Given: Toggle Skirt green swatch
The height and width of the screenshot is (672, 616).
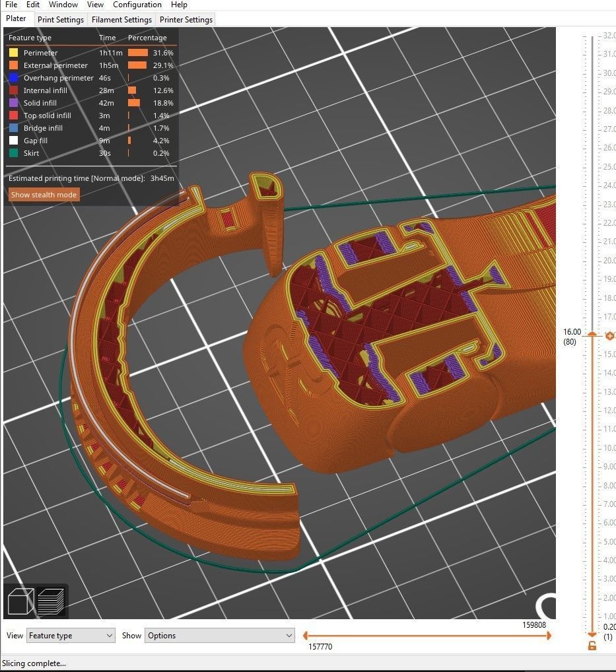Looking at the screenshot, I should [x=14, y=153].
